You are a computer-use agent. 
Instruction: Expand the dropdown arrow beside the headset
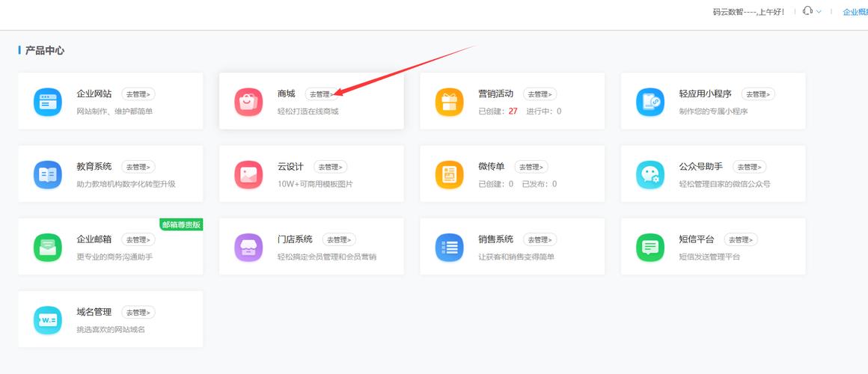click(819, 12)
